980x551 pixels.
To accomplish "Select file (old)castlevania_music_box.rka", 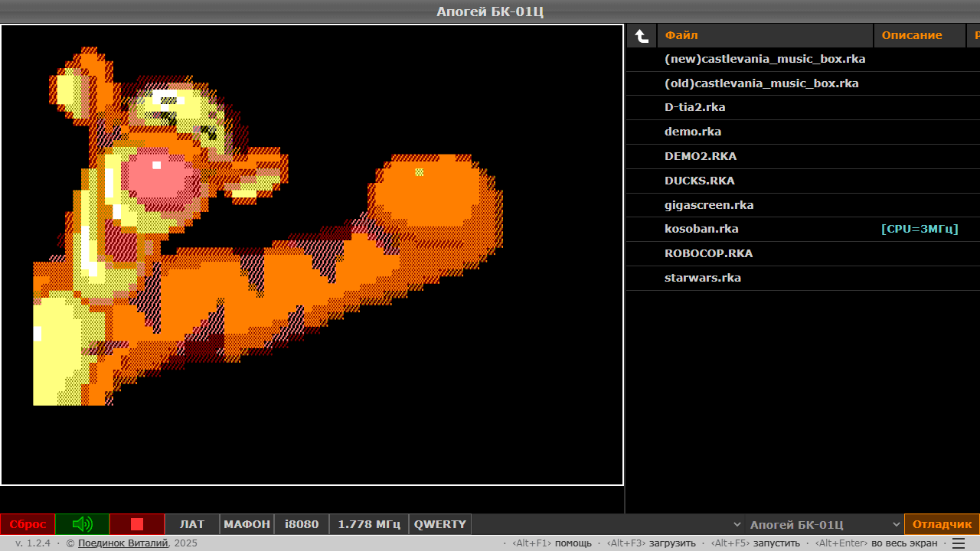I will click(x=762, y=83).
